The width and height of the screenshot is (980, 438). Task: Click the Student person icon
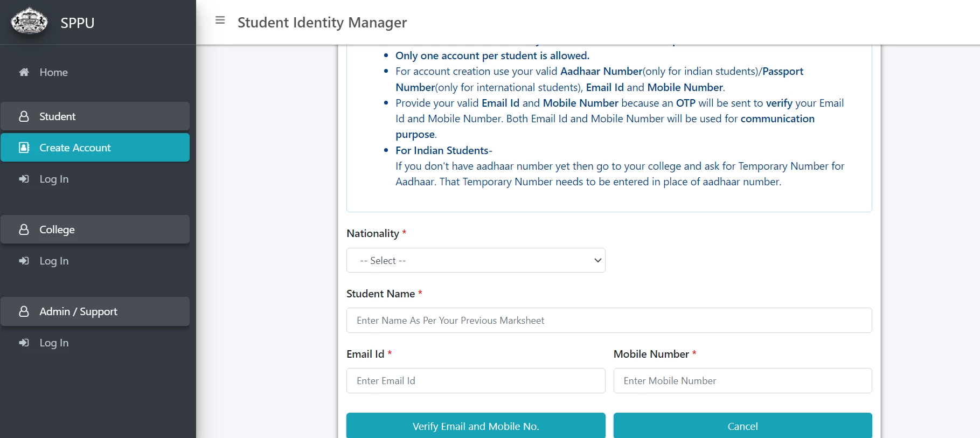pos(23,116)
